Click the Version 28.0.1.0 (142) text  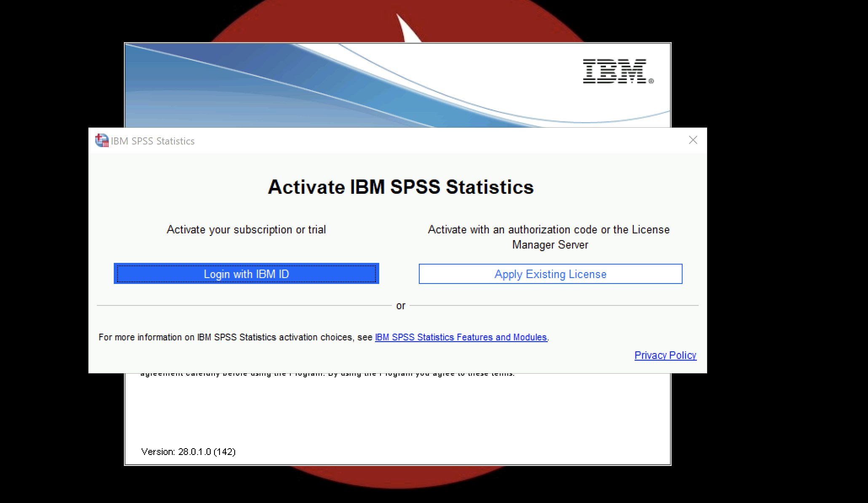point(188,452)
